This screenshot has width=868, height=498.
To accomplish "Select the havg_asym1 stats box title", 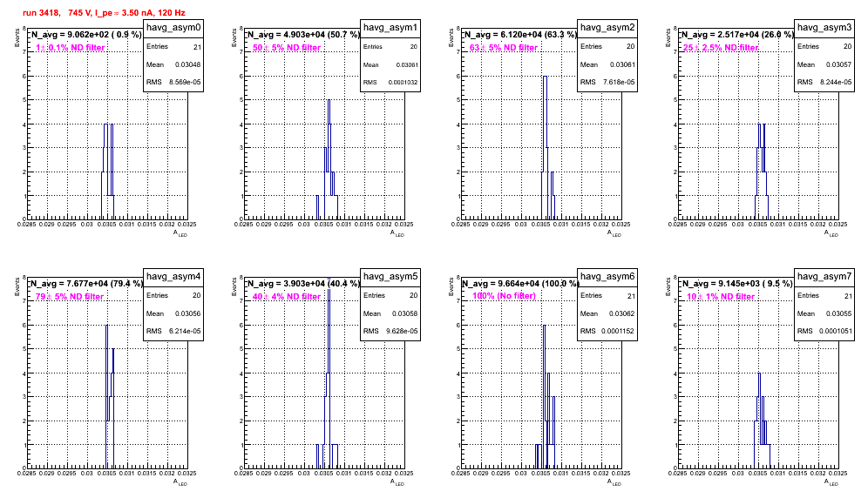I will tap(390, 28).
